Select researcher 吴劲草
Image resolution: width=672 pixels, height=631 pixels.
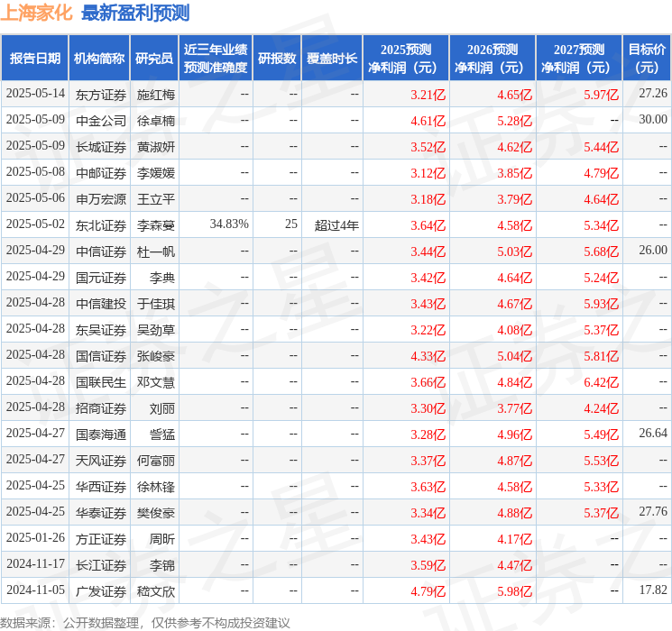pos(156,330)
